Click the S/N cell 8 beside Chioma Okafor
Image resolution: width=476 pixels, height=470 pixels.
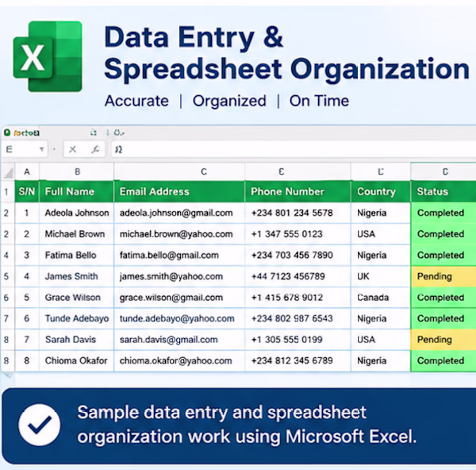27,360
